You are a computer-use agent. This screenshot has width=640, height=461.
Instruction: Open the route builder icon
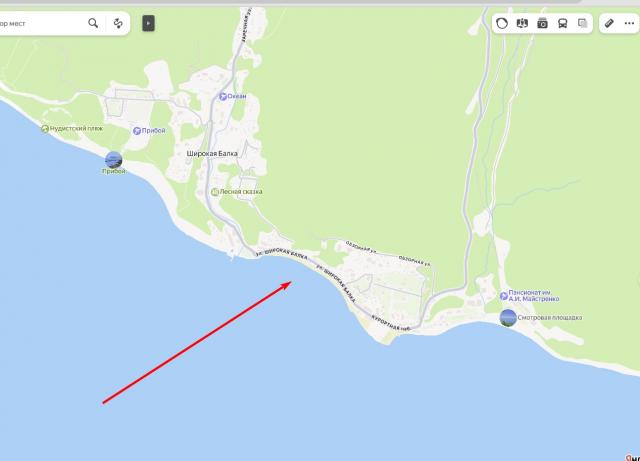pos(118,23)
